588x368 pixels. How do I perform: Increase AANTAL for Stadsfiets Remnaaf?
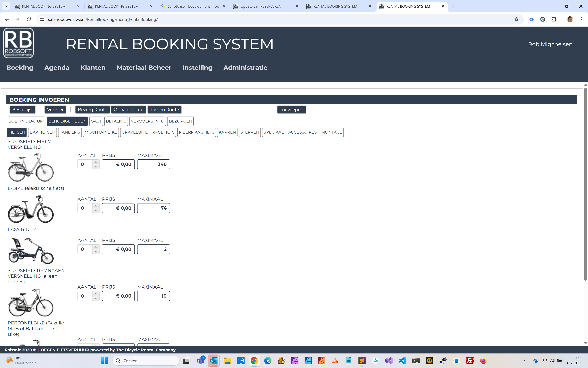96,293
